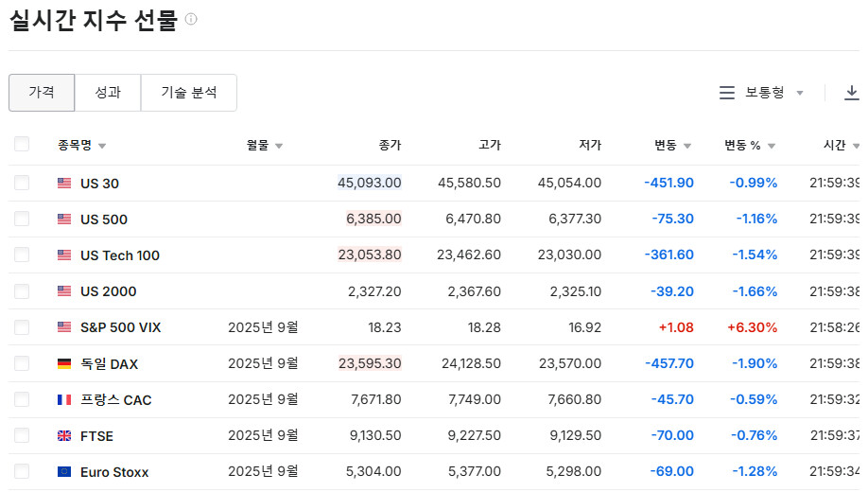
Task: Click the French flag icon for 프랑스 CAC
Action: 64,400
